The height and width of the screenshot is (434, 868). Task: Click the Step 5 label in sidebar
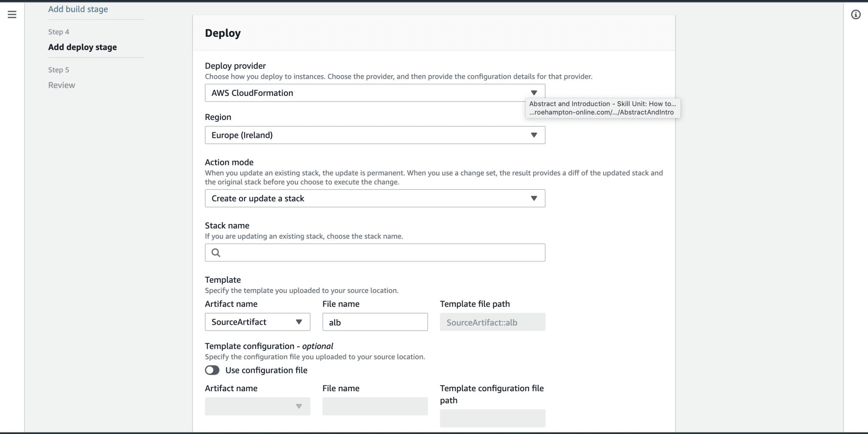point(59,70)
